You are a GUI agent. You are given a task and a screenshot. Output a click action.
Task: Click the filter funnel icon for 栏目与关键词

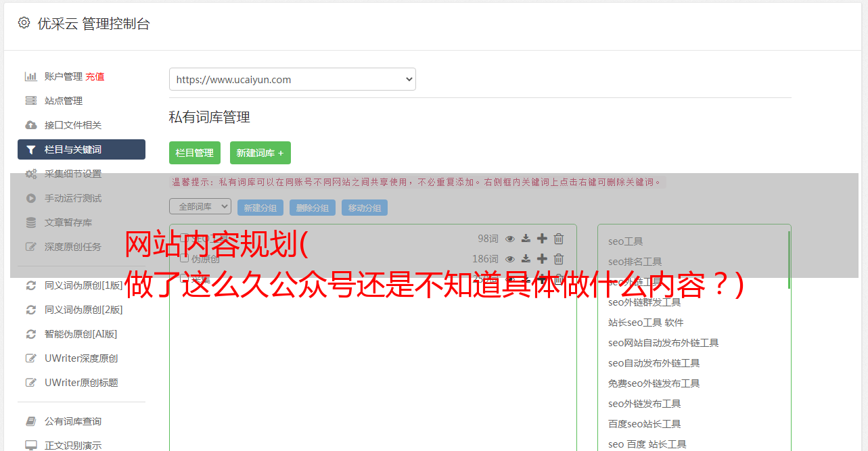click(x=31, y=149)
